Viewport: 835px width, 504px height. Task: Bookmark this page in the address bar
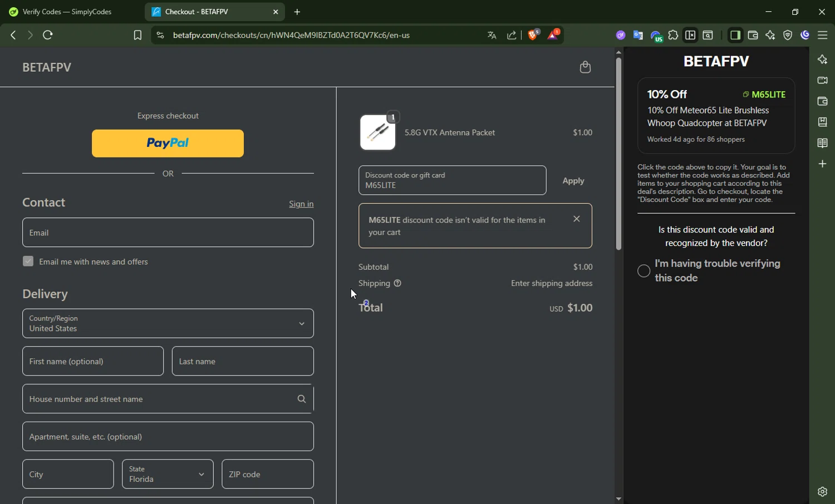click(x=137, y=35)
